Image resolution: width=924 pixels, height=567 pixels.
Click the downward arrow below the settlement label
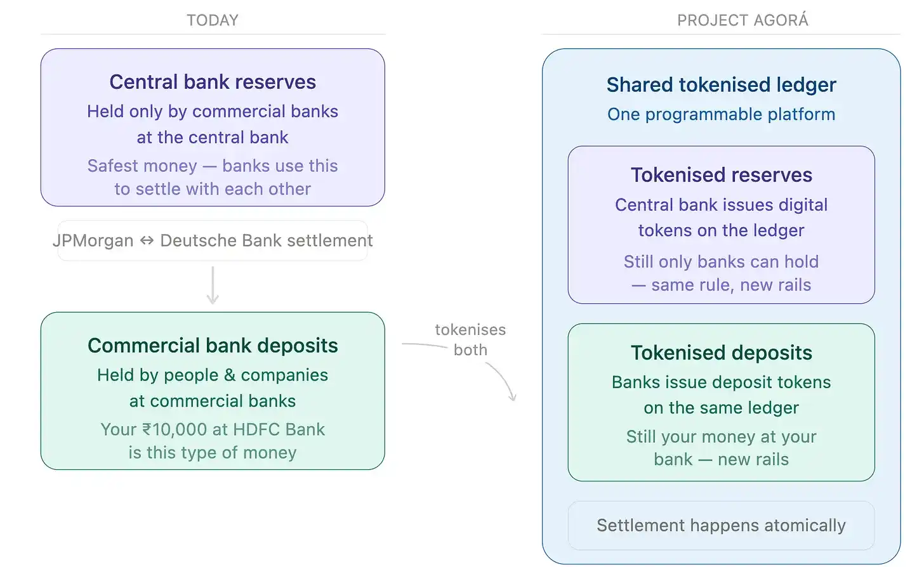[x=213, y=285]
